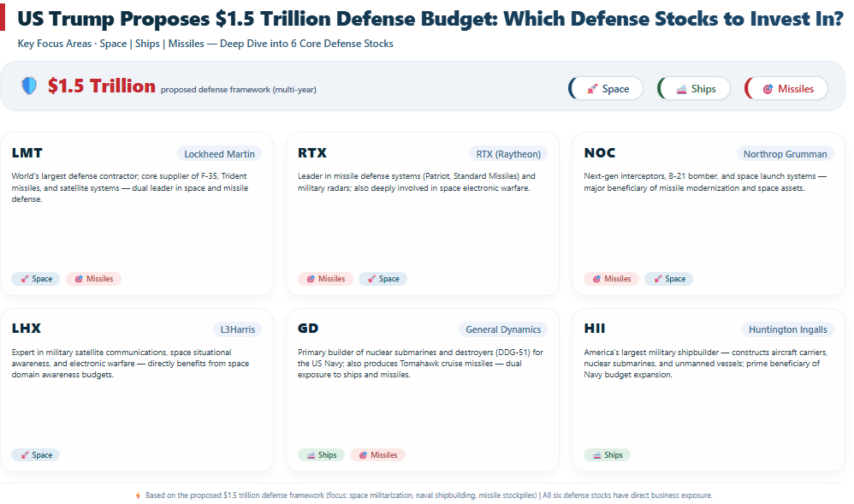Click the Missiles tag in GD card
The height and width of the screenshot is (504, 854).
tap(377, 455)
